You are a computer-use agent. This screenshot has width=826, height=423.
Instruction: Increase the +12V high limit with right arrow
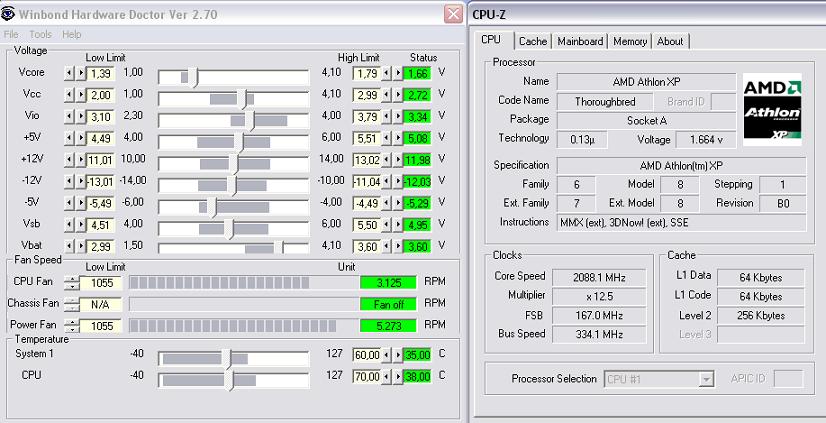(x=398, y=160)
